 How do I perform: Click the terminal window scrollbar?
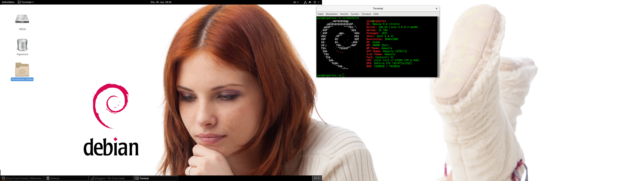[438, 46]
